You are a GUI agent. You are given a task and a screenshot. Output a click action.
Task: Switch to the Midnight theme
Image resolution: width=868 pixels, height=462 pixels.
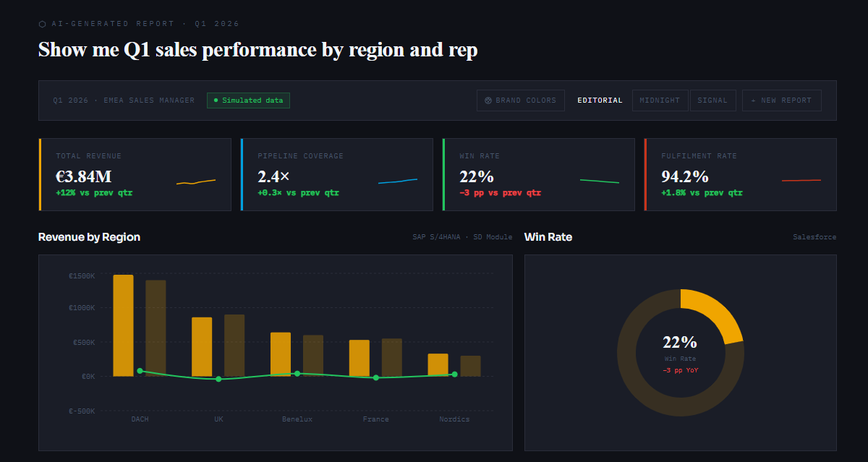click(660, 100)
